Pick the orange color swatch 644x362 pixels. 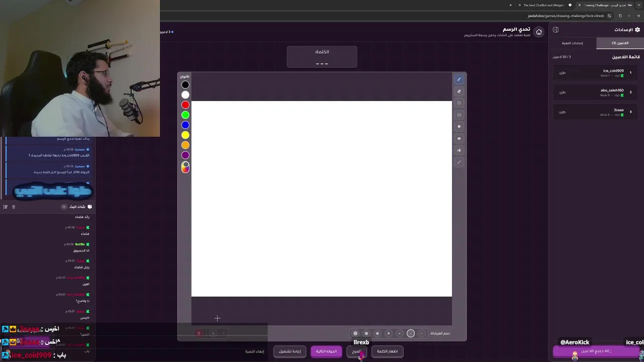185,145
